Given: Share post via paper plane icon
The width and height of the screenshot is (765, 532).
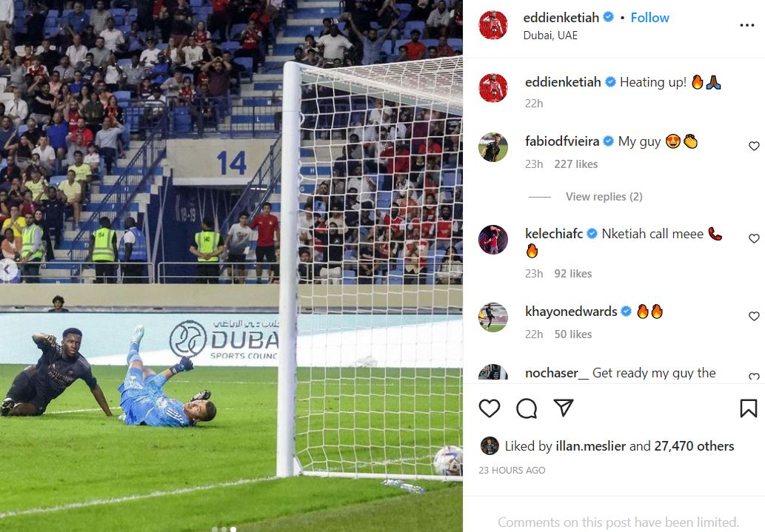Looking at the screenshot, I should coord(564,408).
